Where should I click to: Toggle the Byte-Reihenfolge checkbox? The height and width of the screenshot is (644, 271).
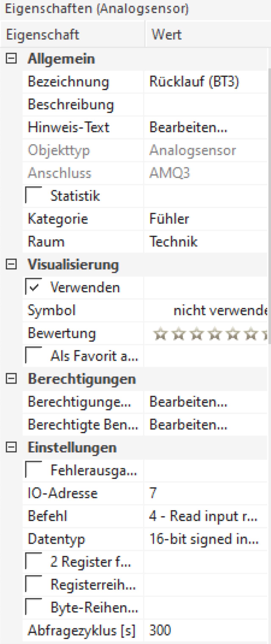click(x=33, y=607)
